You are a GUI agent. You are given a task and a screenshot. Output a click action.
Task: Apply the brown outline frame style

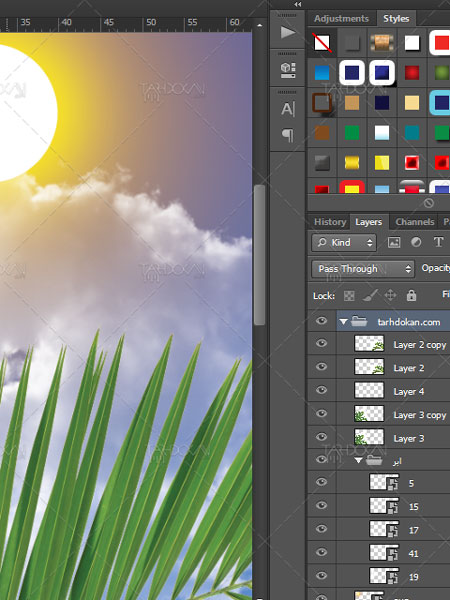point(322,103)
